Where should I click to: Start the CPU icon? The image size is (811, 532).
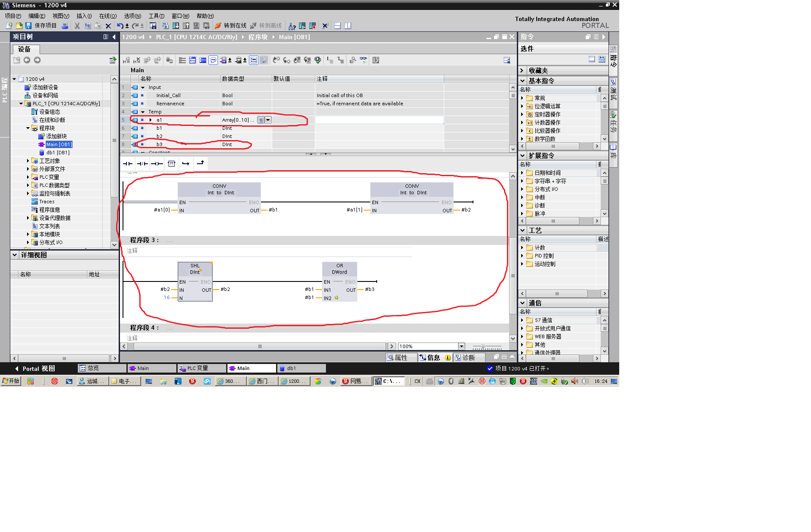pos(302,26)
